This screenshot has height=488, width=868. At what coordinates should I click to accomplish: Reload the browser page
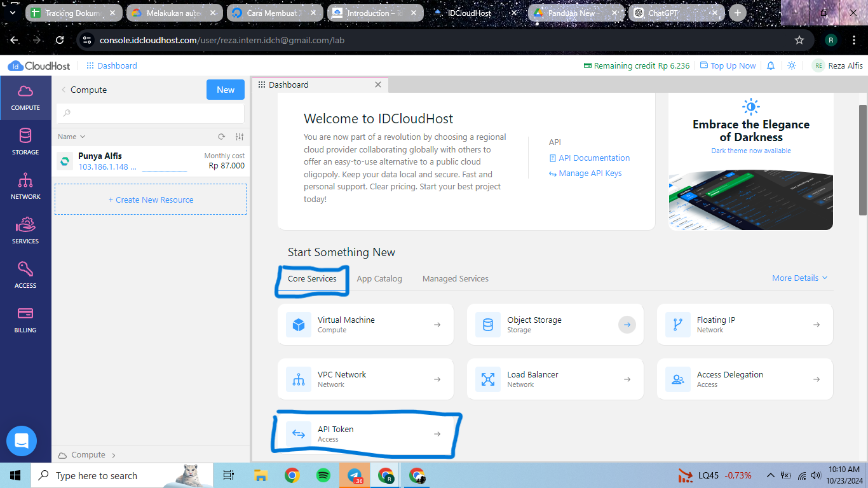click(x=60, y=40)
